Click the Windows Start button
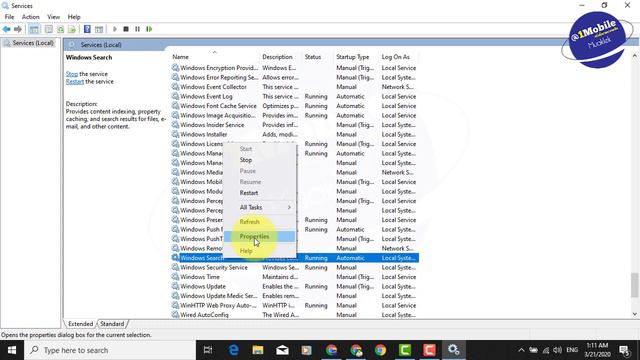This screenshot has height=360, width=640. coord(12,350)
